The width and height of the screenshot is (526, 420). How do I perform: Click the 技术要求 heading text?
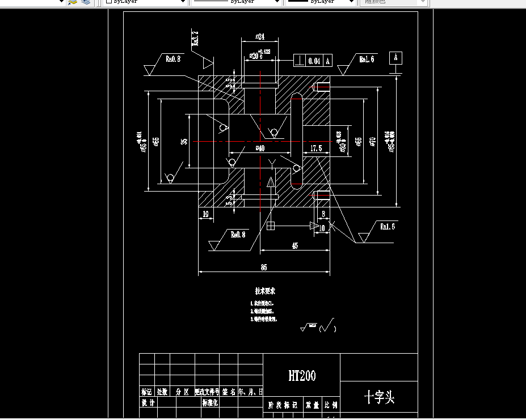[265, 291]
